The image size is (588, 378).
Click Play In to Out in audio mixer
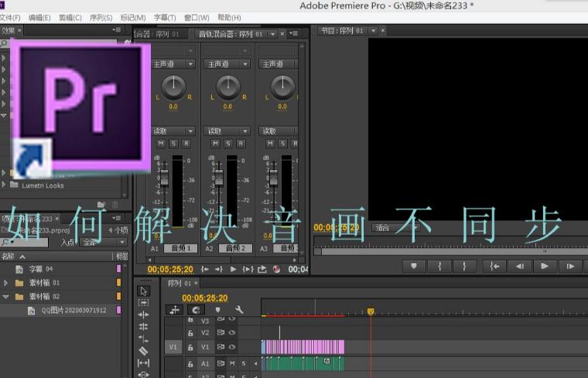248,269
